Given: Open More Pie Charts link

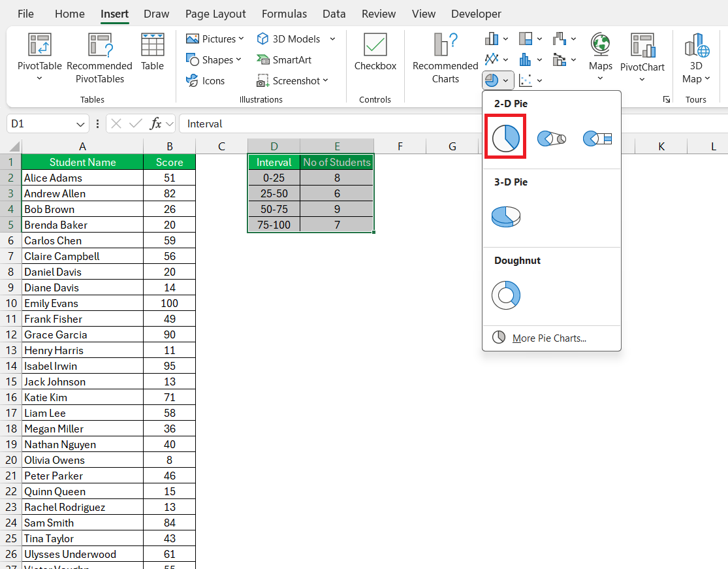Looking at the screenshot, I should 549,338.
